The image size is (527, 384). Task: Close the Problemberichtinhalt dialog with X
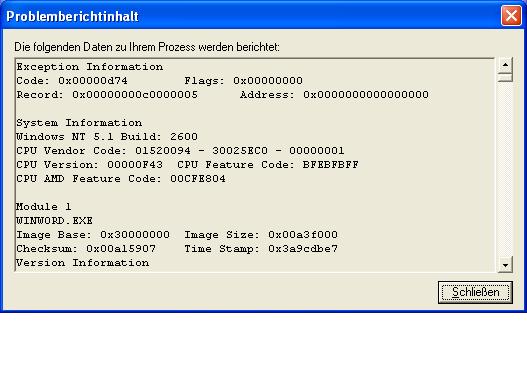coord(511,15)
